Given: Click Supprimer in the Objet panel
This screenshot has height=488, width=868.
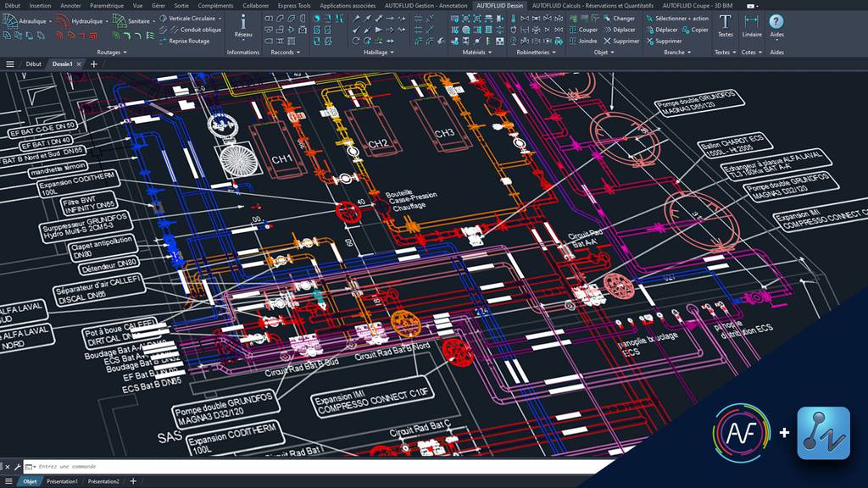Looking at the screenshot, I should pos(621,41).
